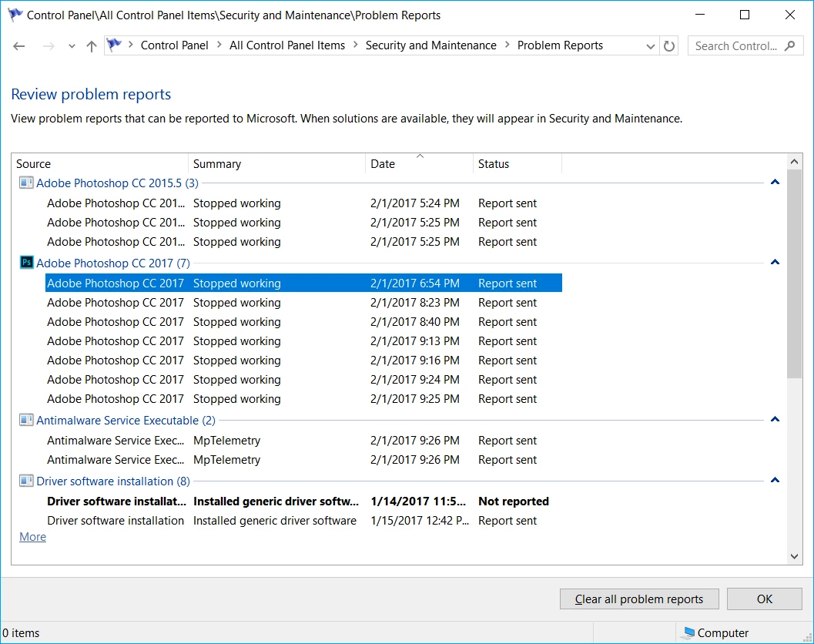
Task: Sort by Date column header
Action: 420,164
